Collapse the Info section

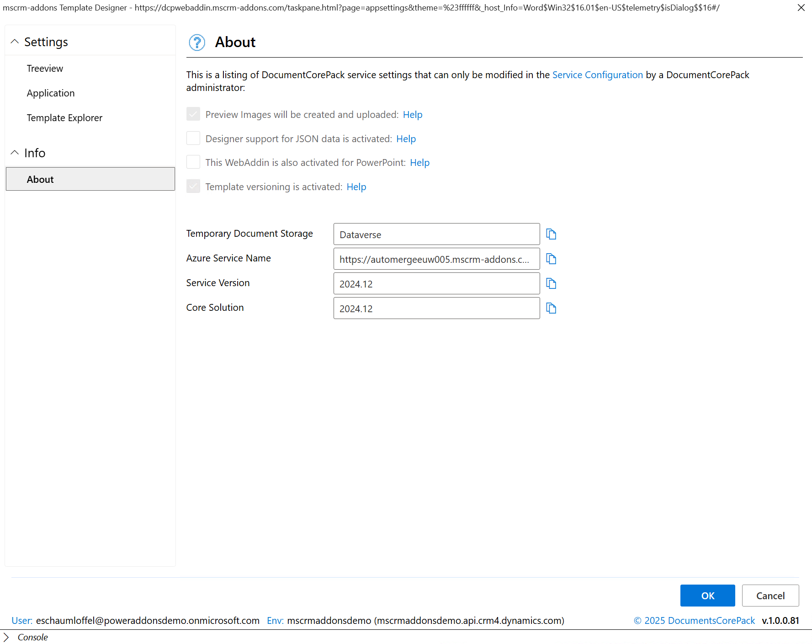click(x=15, y=153)
